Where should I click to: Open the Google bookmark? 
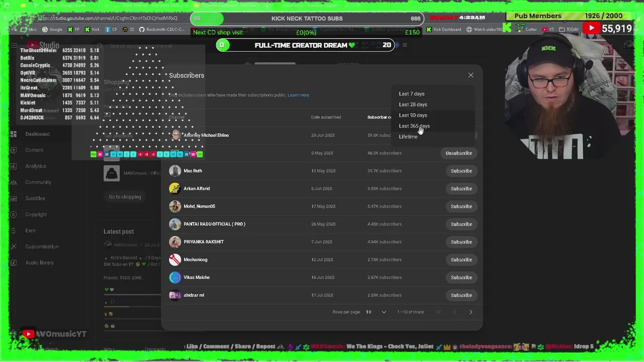click(52, 30)
